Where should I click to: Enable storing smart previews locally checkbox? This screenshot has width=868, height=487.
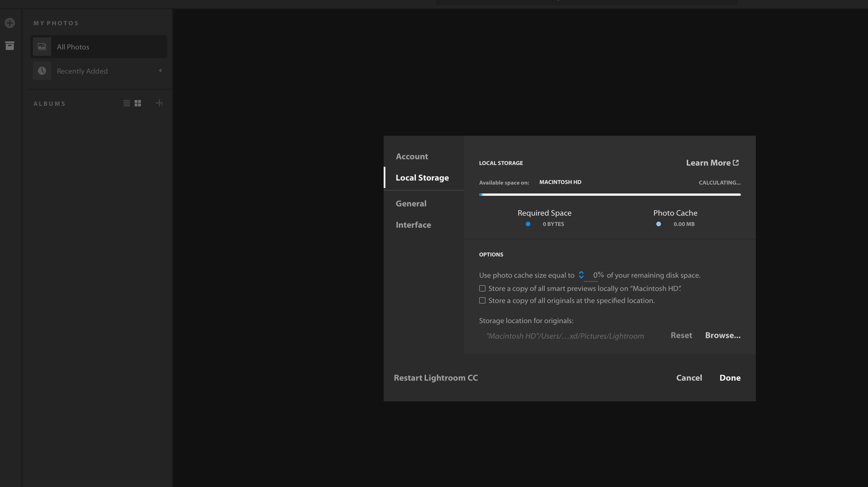pos(482,289)
